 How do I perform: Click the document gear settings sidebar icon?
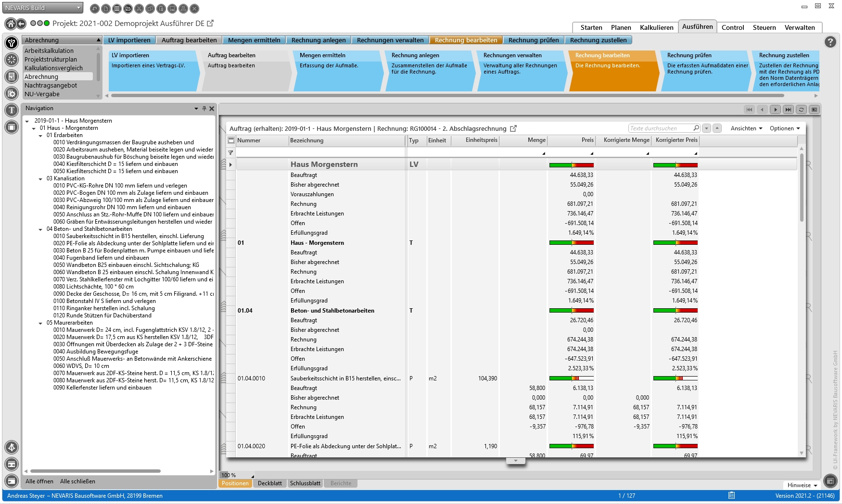12,93
